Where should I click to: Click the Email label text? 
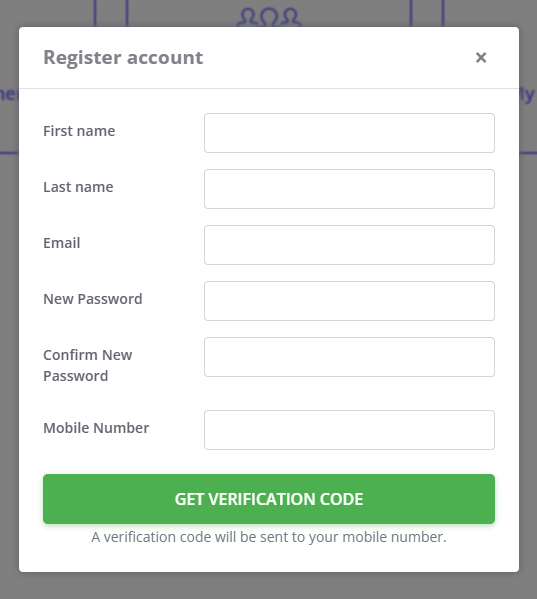tap(61, 243)
